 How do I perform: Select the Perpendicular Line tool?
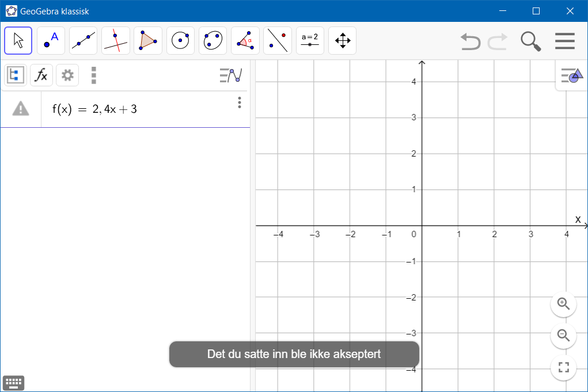115,40
